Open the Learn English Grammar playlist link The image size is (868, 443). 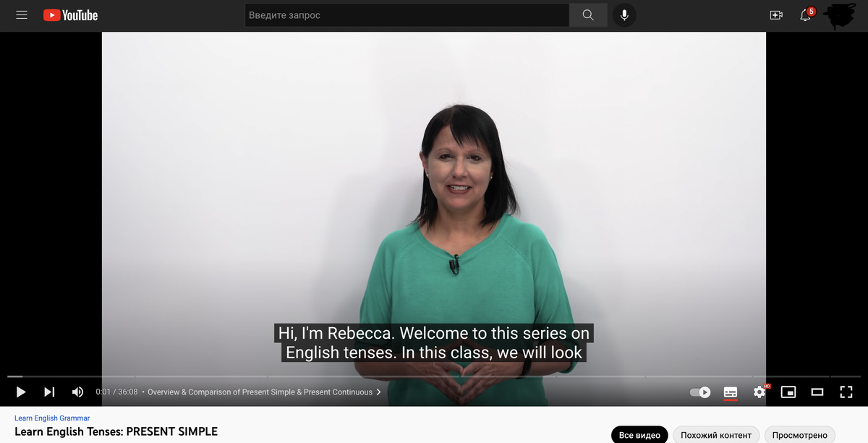pos(52,418)
